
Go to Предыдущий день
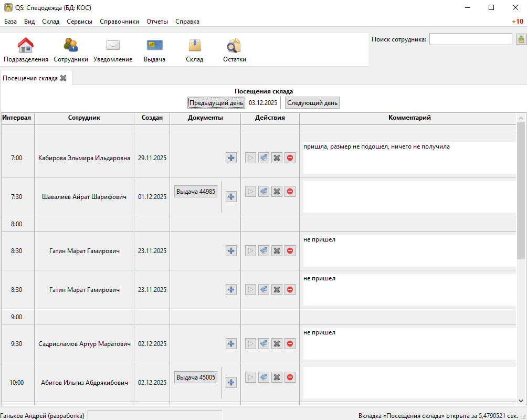click(x=216, y=103)
